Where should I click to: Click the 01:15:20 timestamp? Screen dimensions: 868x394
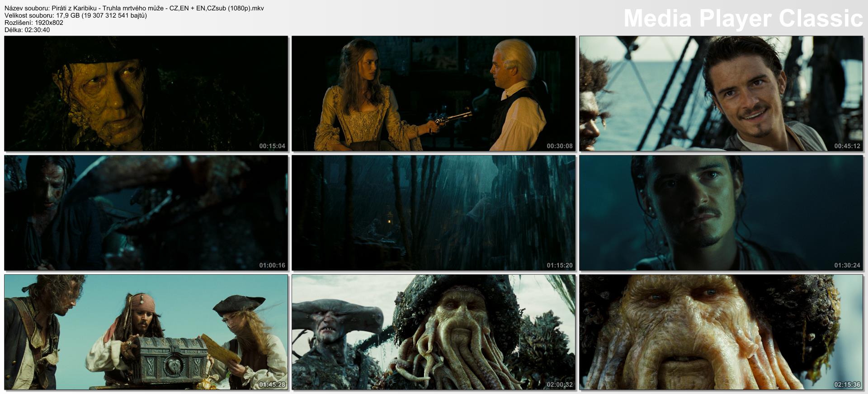coord(559,266)
